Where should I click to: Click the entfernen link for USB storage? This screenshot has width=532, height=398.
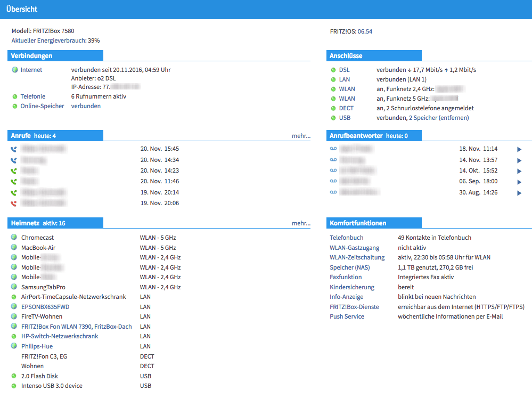[454, 118]
